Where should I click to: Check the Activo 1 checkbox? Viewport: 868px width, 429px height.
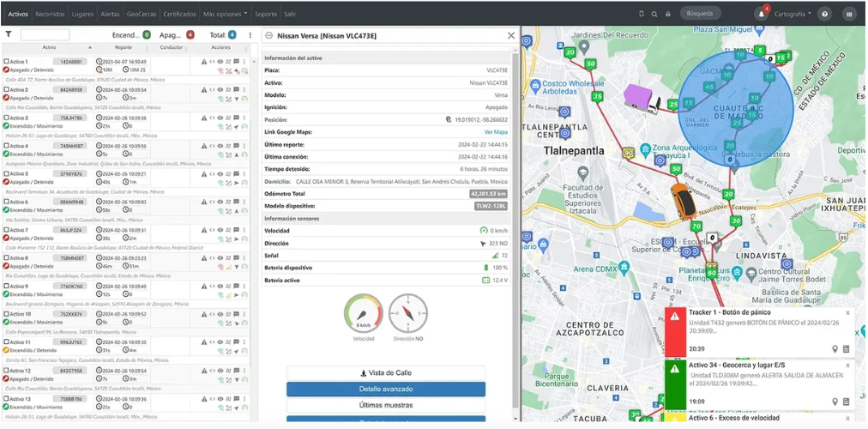point(6,62)
